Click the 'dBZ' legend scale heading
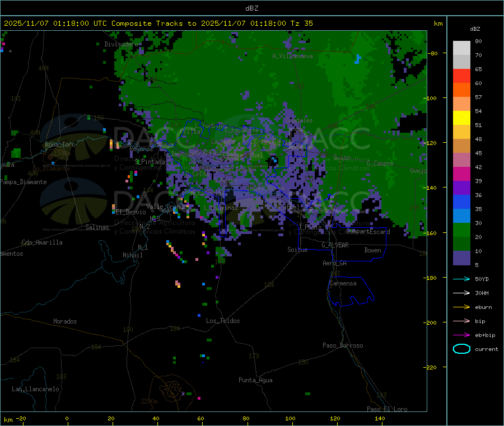 (x=475, y=29)
